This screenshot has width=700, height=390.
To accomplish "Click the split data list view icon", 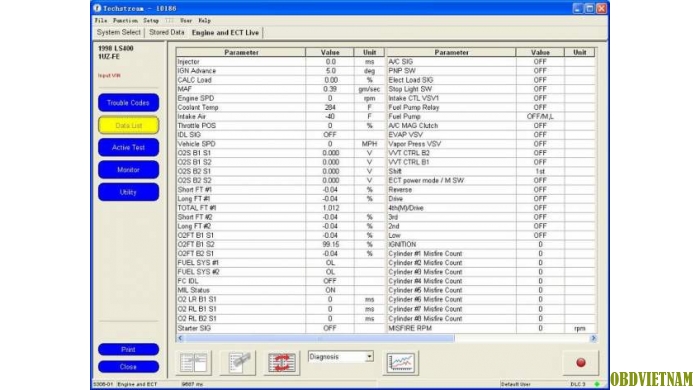I will coord(194,362).
